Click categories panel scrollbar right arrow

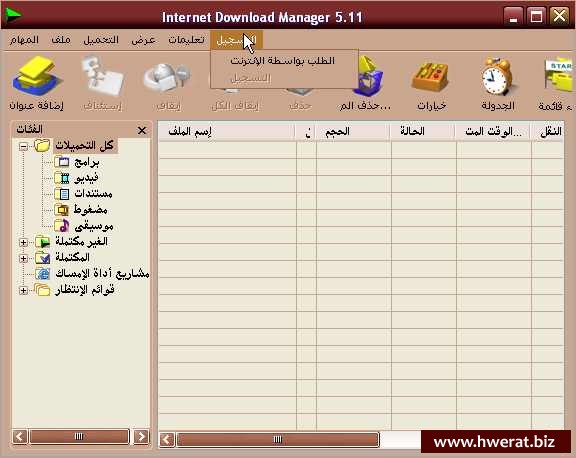click(x=141, y=437)
